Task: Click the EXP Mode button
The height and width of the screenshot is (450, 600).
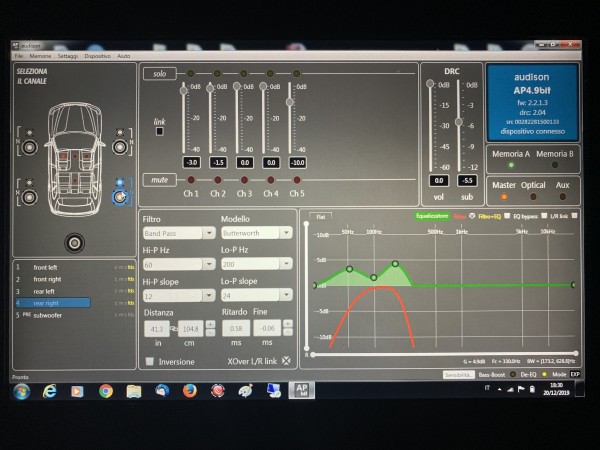Action: coord(575,374)
